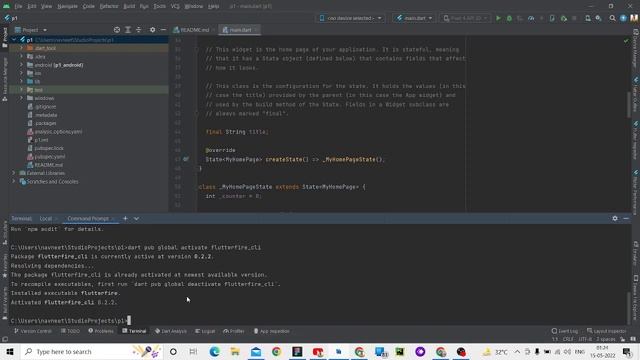Open the Version Control tool window

click(33, 331)
